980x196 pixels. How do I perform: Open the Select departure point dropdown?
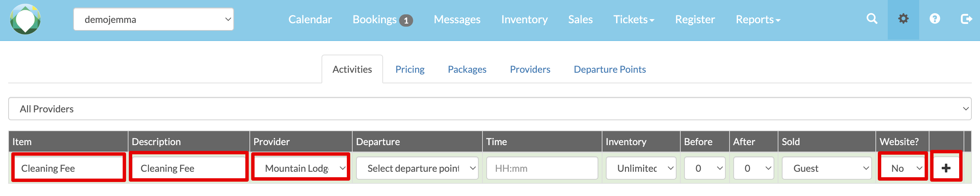pyautogui.click(x=417, y=168)
